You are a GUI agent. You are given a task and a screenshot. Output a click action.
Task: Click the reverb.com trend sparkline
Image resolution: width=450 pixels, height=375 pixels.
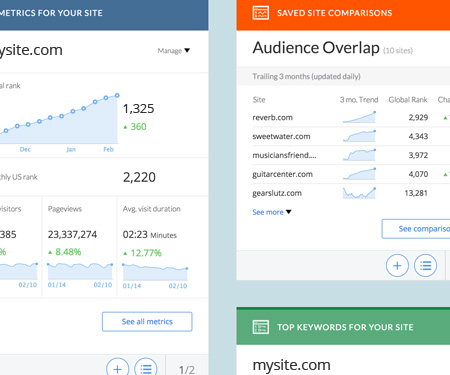point(359,117)
